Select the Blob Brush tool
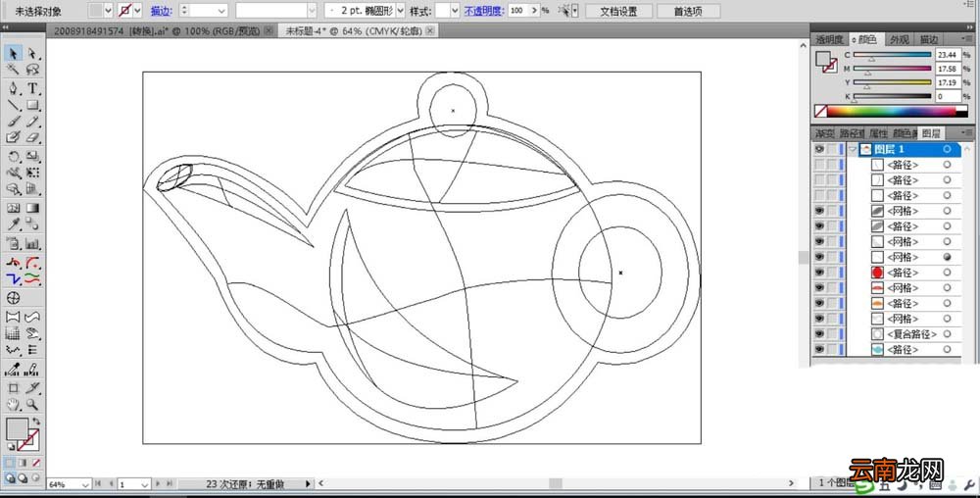The height and width of the screenshot is (498, 980). point(13,137)
